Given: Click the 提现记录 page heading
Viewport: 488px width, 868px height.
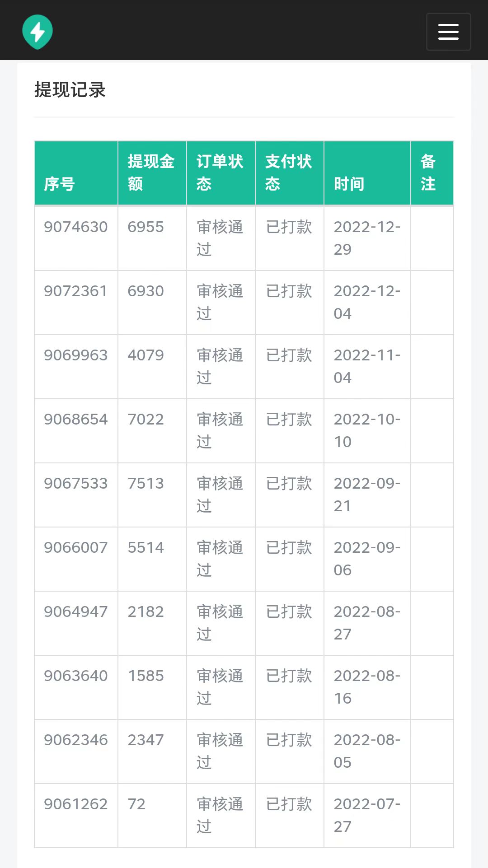Looking at the screenshot, I should click(70, 89).
